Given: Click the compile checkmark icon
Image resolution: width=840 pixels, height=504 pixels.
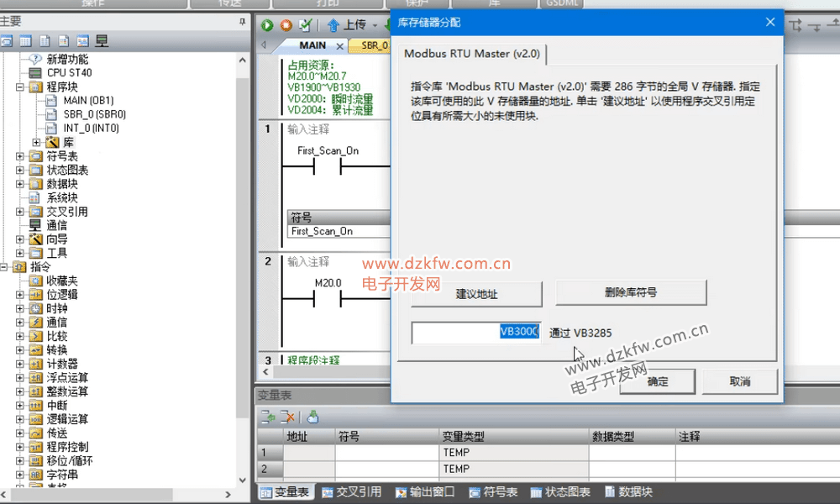Looking at the screenshot, I should coord(305,25).
